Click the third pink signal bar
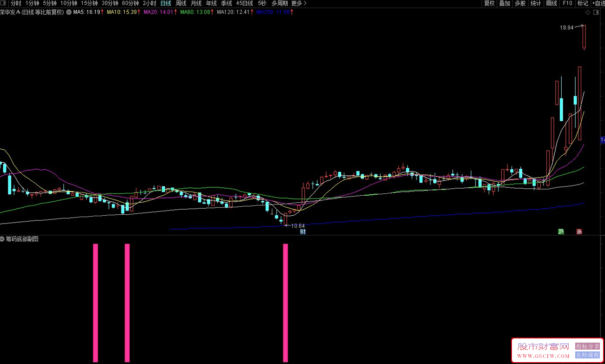This screenshot has height=364, width=605. coord(285,303)
